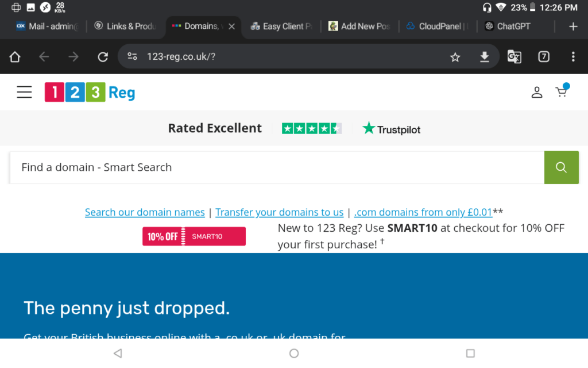Navigate forward in browser

click(73, 57)
